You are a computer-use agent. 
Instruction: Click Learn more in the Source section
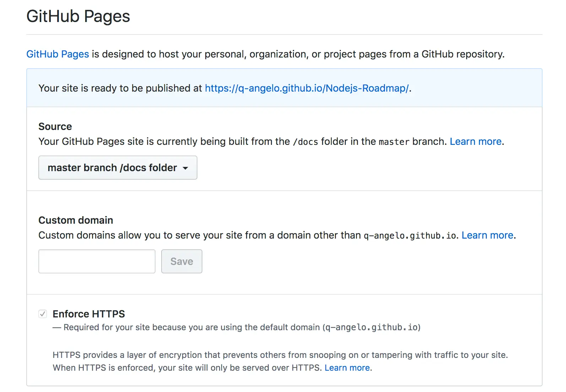click(x=475, y=141)
